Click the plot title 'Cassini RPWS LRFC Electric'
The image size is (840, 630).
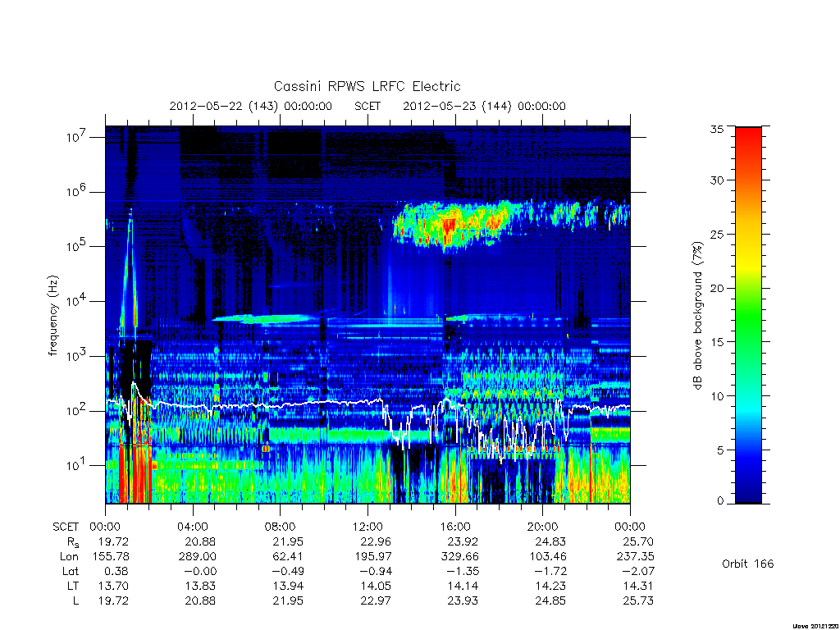click(367, 86)
